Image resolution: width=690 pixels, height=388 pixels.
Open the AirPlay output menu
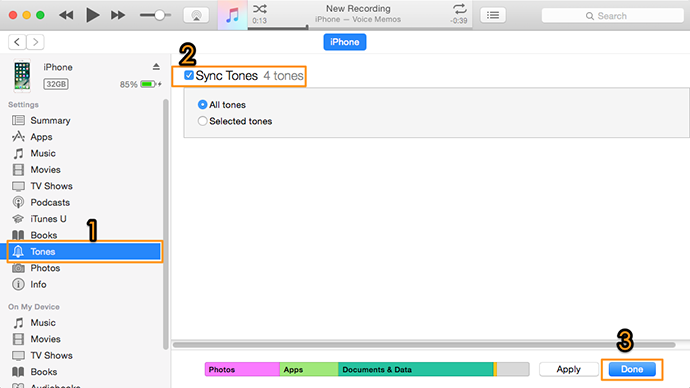pyautogui.click(x=196, y=15)
